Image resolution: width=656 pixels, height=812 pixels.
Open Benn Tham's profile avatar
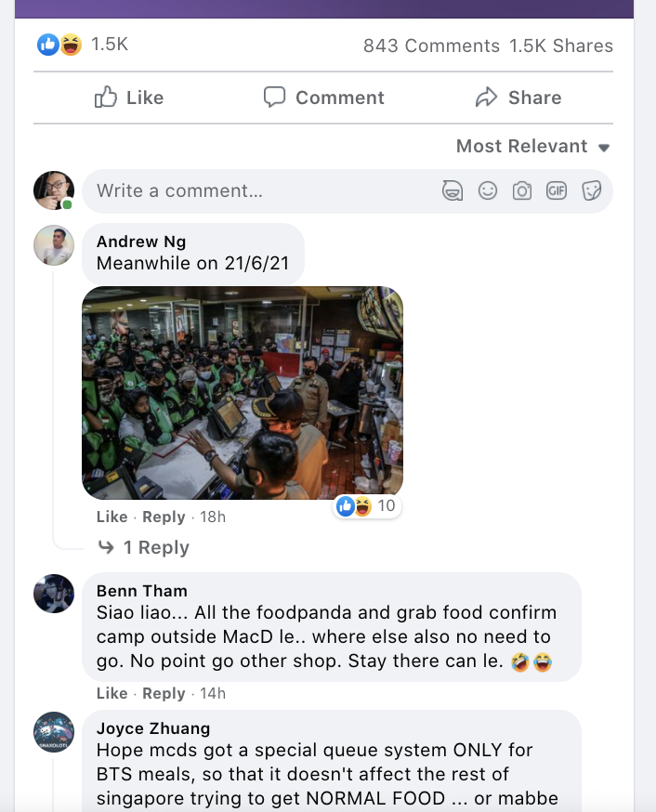pos(54,593)
